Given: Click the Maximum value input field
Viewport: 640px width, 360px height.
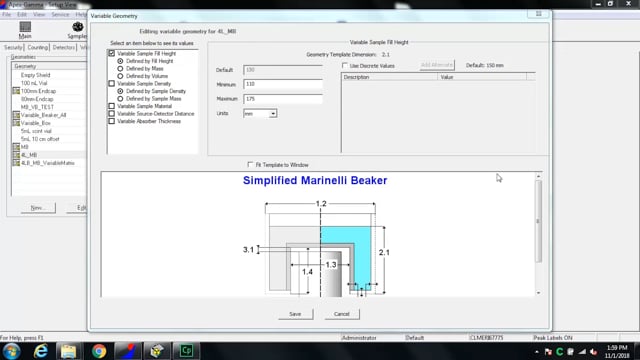Looking at the screenshot, I should 282,99.
